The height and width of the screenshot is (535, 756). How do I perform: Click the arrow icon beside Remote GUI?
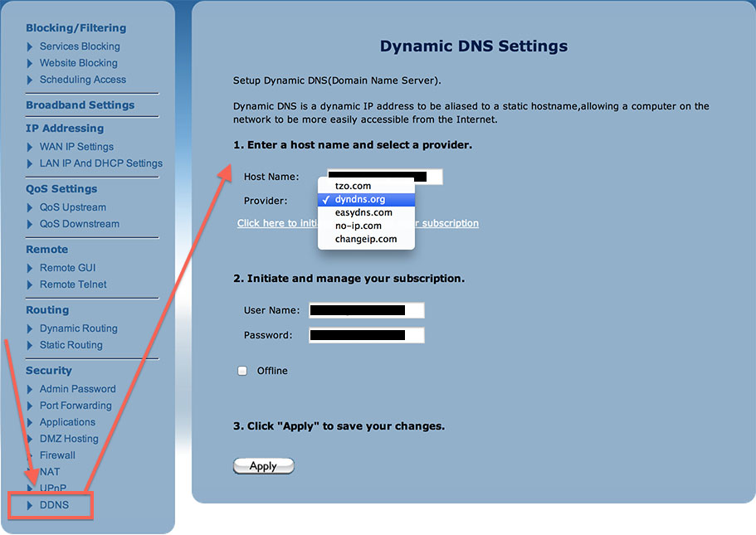tap(30, 269)
